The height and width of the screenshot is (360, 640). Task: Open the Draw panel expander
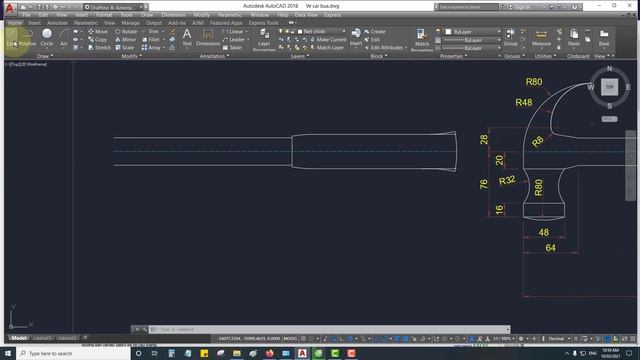pyautogui.click(x=45, y=56)
